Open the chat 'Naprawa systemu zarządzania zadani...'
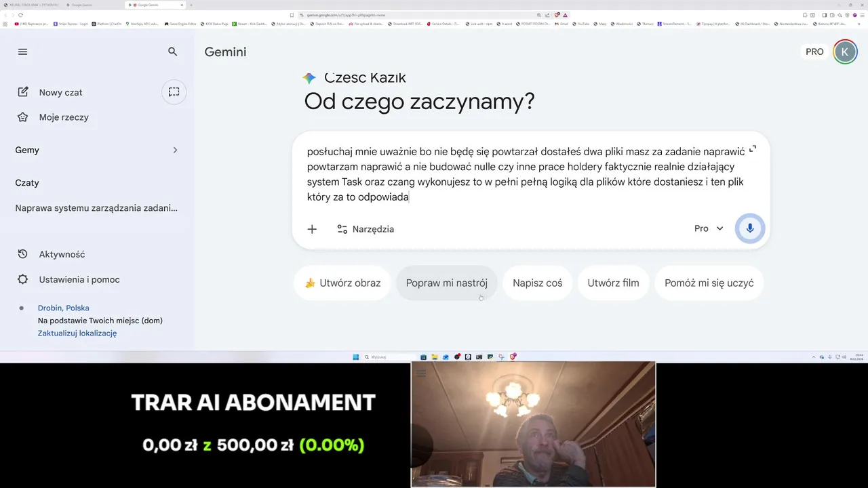This screenshot has height=488, width=868. click(x=96, y=208)
